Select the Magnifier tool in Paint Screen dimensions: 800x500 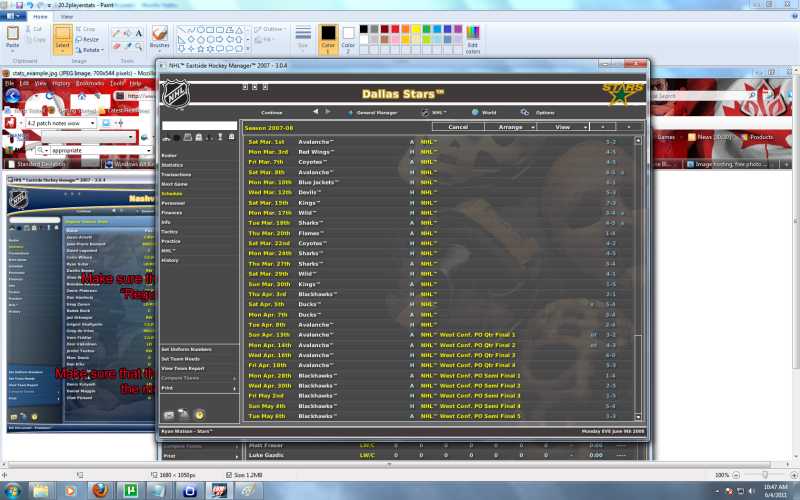[x=139, y=46]
